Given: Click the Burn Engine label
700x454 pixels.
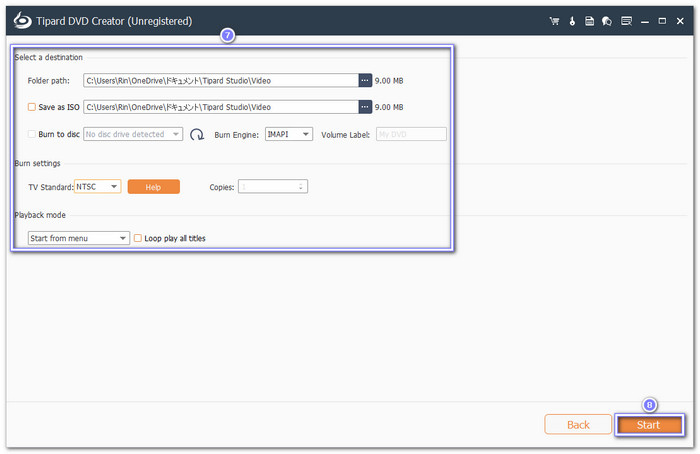Looking at the screenshot, I should click(236, 135).
